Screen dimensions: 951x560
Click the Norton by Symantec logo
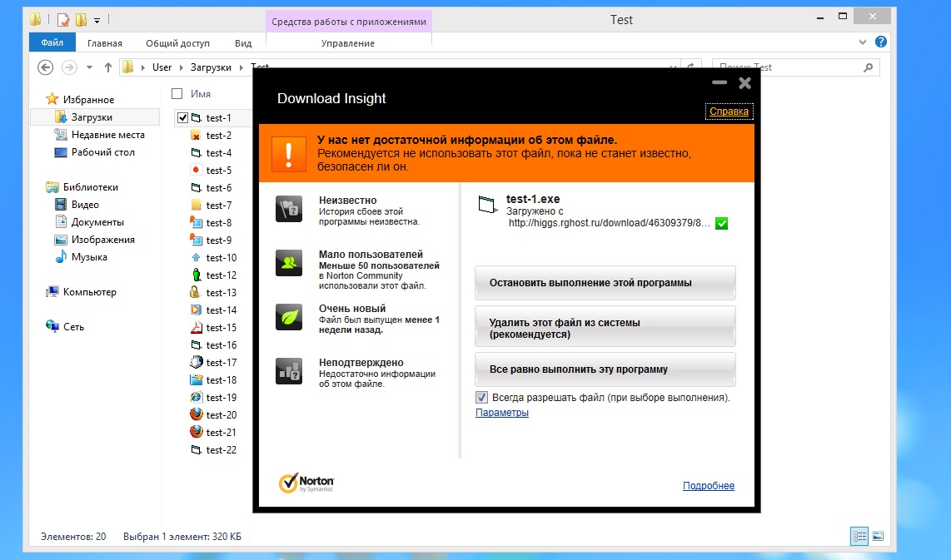(x=306, y=483)
